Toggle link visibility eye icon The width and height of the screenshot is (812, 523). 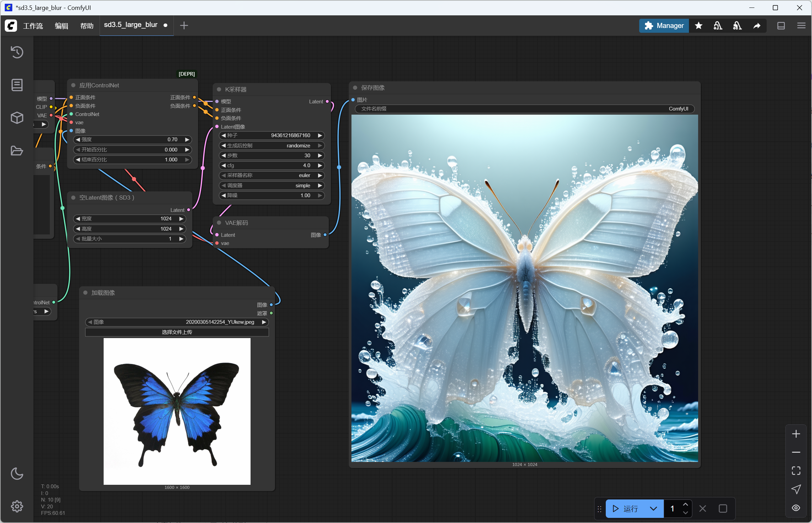click(796, 508)
